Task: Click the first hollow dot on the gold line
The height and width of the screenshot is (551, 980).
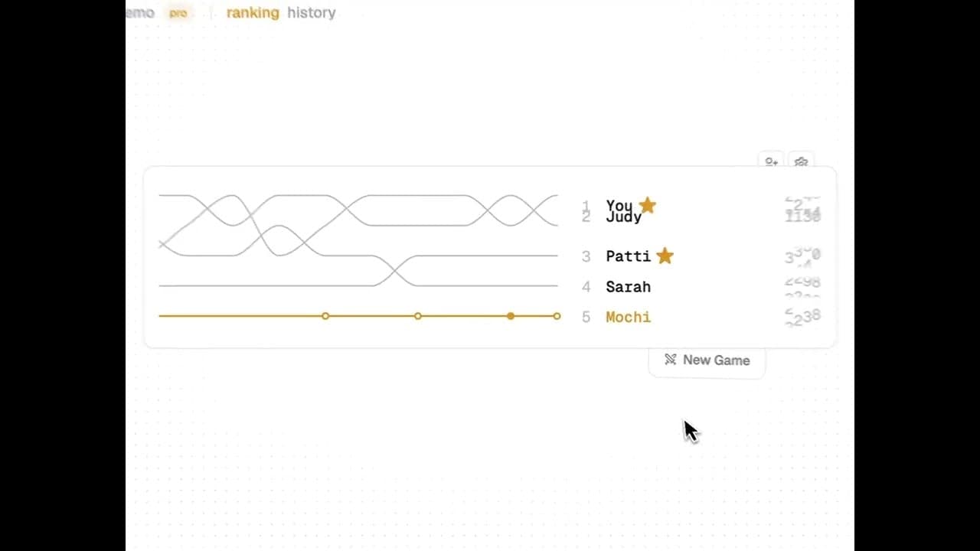Action: [325, 316]
